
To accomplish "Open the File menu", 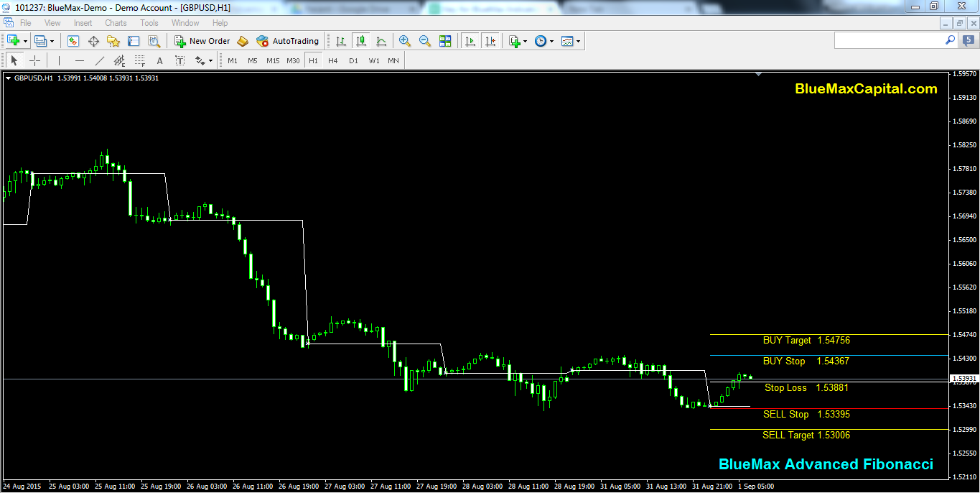I will pyautogui.click(x=26, y=23).
